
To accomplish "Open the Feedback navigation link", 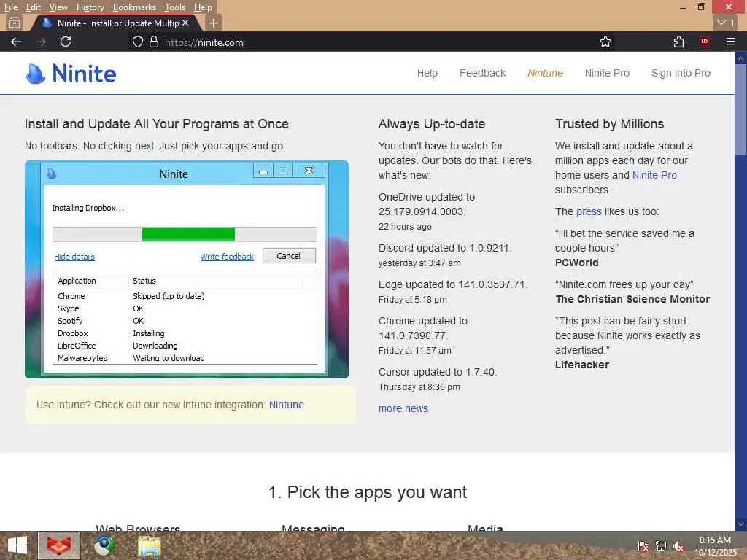I will tap(483, 73).
